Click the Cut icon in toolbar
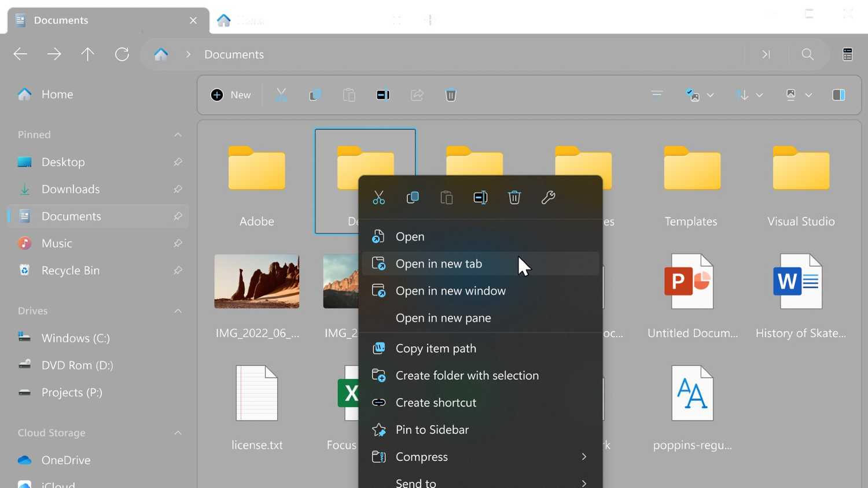Image resolution: width=868 pixels, height=488 pixels. [281, 95]
